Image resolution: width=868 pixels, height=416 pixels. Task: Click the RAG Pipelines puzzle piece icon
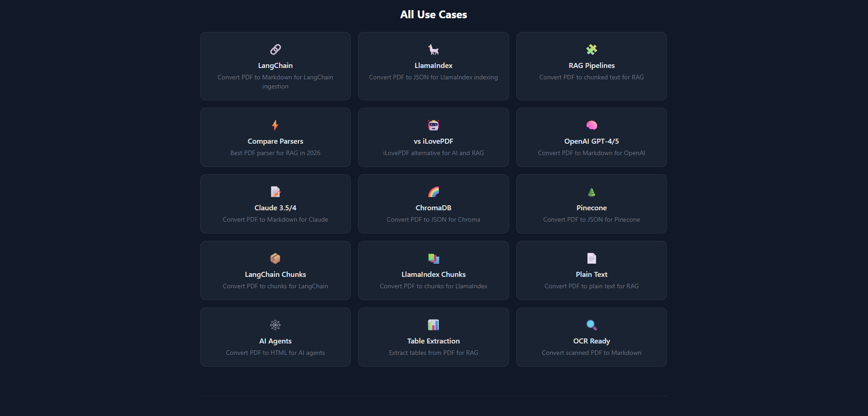(592, 49)
